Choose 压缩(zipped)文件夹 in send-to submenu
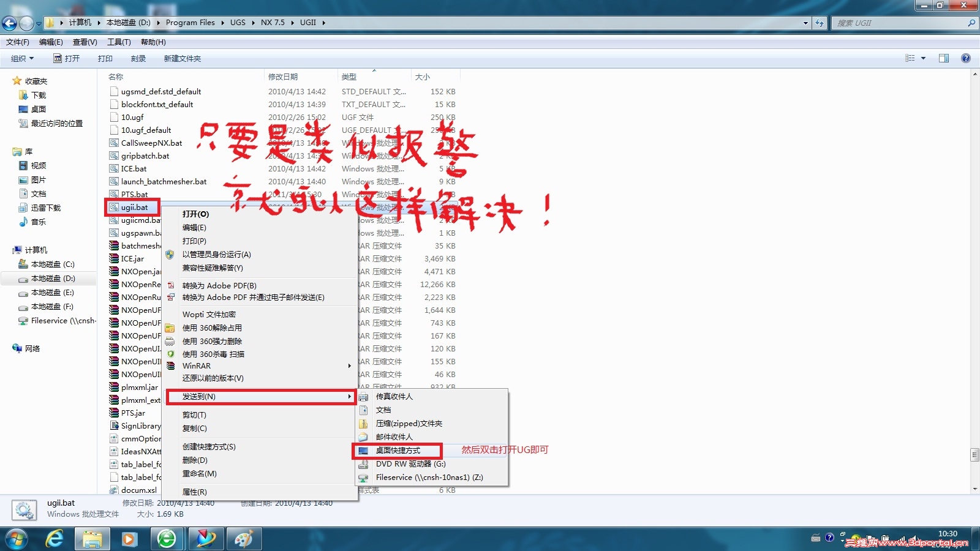Viewport: 980px width, 551px height. (x=409, y=424)
